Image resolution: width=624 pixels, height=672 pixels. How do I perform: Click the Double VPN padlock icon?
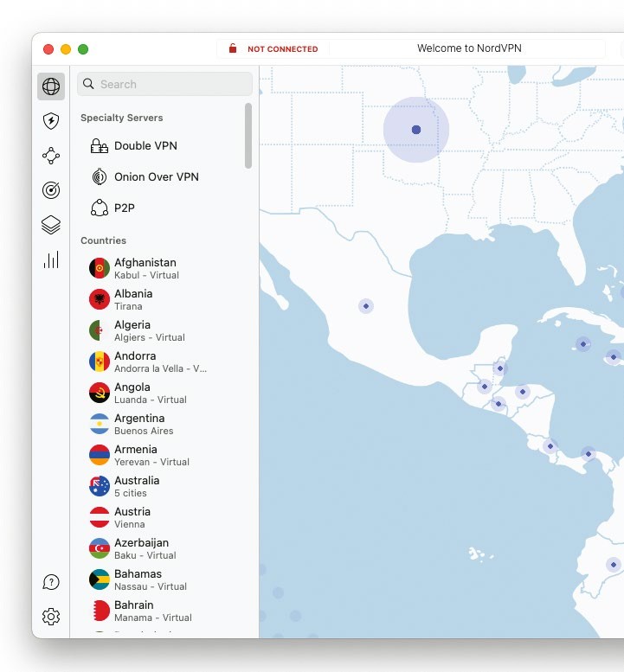pos(100,145)
